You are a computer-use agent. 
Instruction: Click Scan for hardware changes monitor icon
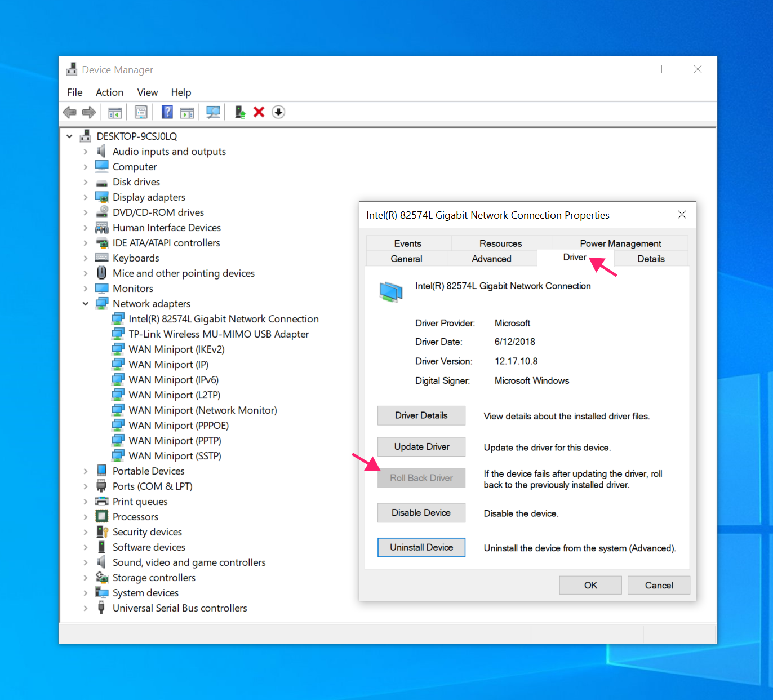(x=213, y=112)
